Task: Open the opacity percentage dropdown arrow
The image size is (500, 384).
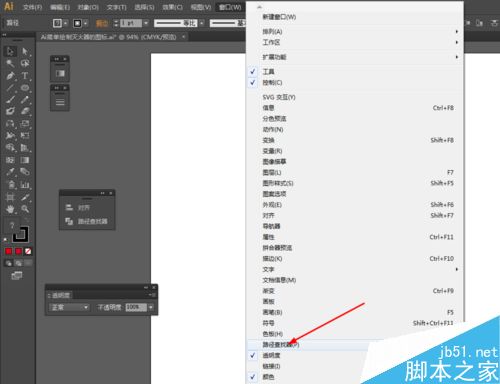Action: [151, 307]
